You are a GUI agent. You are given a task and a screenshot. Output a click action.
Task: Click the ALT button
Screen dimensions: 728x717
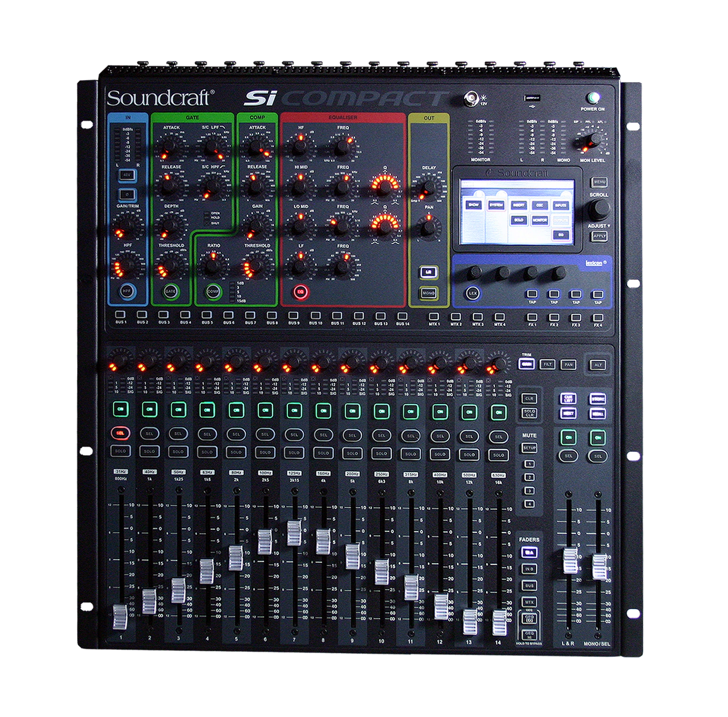[x=598, y=365]
